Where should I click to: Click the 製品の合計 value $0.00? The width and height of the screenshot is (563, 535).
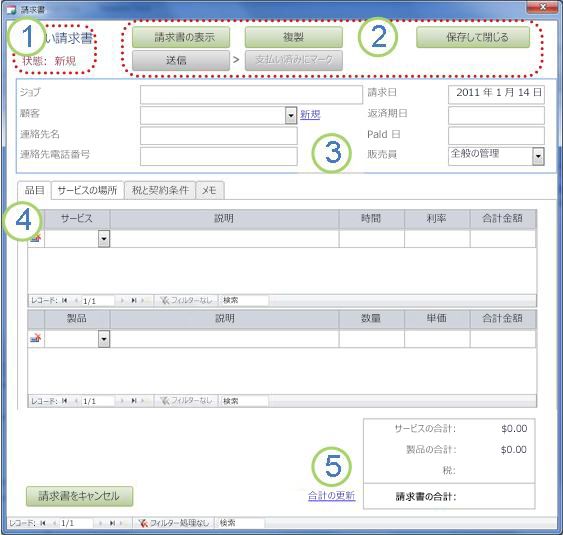[514, 449]
